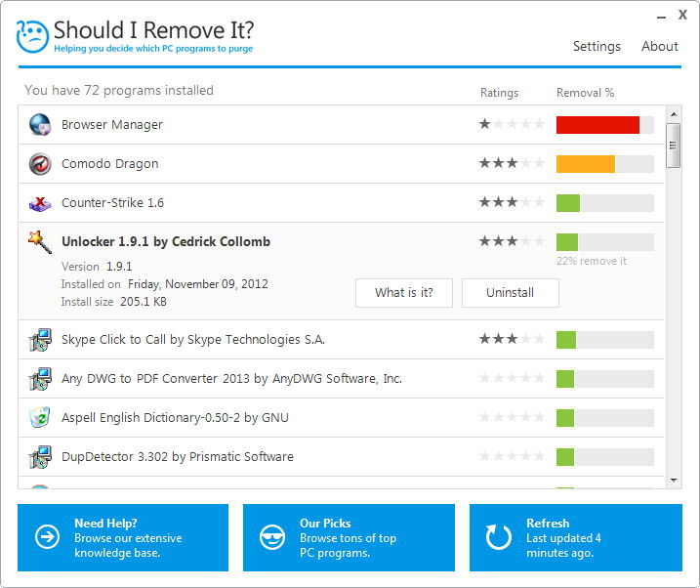The width and height of the screenshot is (700, 588).
Task: Click the DupDetector 3.302 installer icon
Action: coord(40,457)
